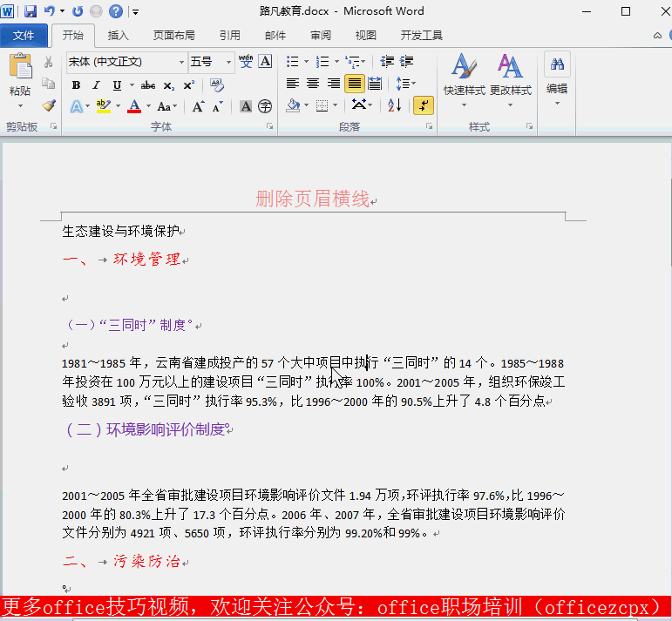Screen dimensions: 672x621
Task: Click the Redo (repeat) icon
Action: 78,11
